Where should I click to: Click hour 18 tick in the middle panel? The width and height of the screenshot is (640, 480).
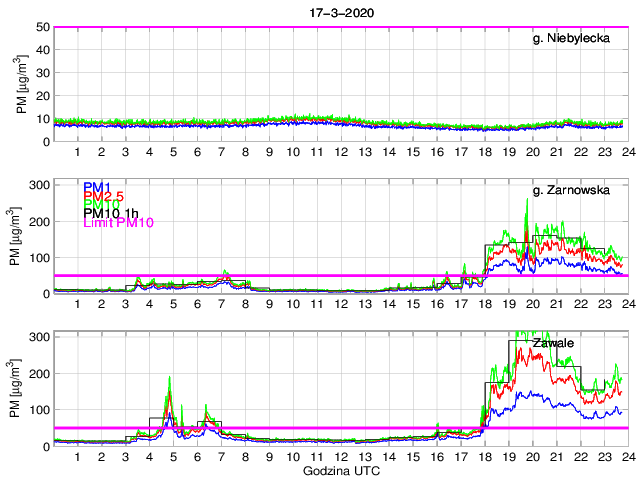485,304
